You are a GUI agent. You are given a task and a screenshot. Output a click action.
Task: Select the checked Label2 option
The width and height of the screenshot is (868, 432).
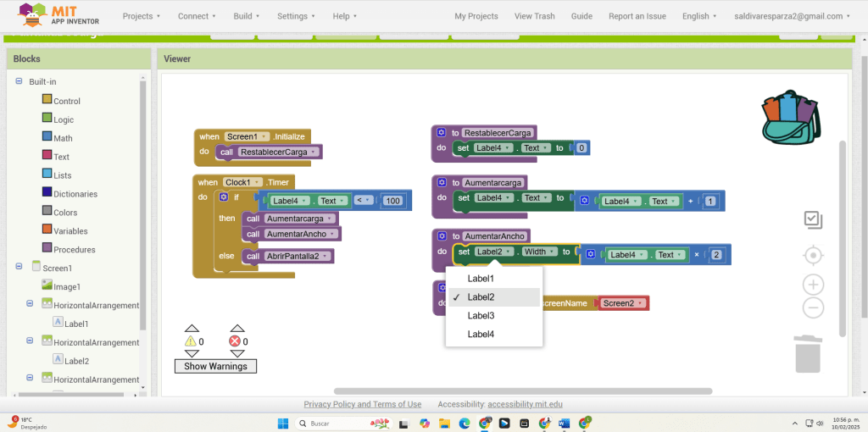click(481, 297)
